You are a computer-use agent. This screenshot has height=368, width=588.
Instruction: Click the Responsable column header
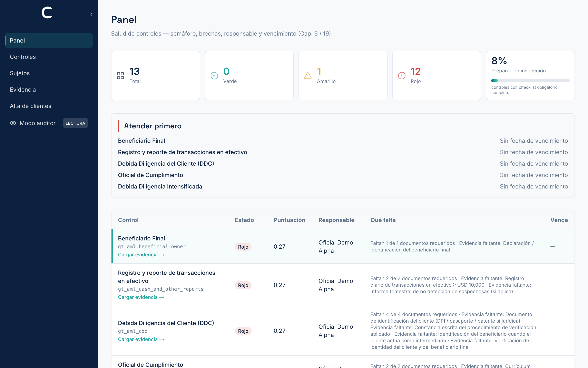[336, 220]
